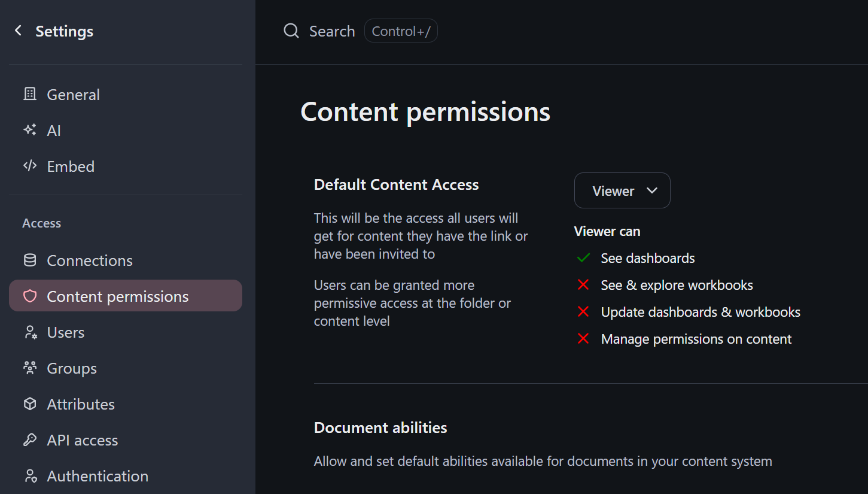
Task: Click the Attributes cube icon
Action: click(29, 404)
